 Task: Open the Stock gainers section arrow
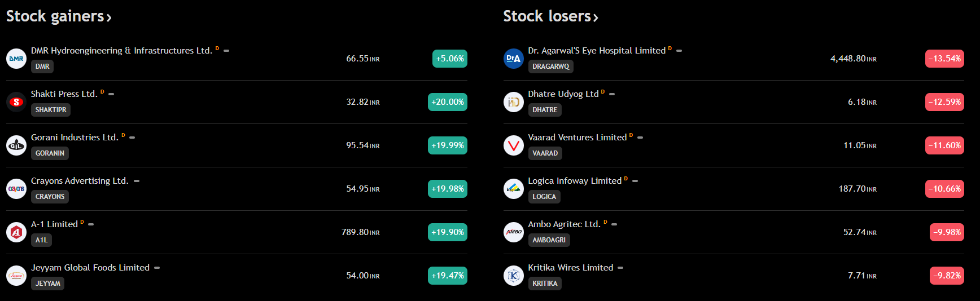pyautogui.click(x=109, y=18)
